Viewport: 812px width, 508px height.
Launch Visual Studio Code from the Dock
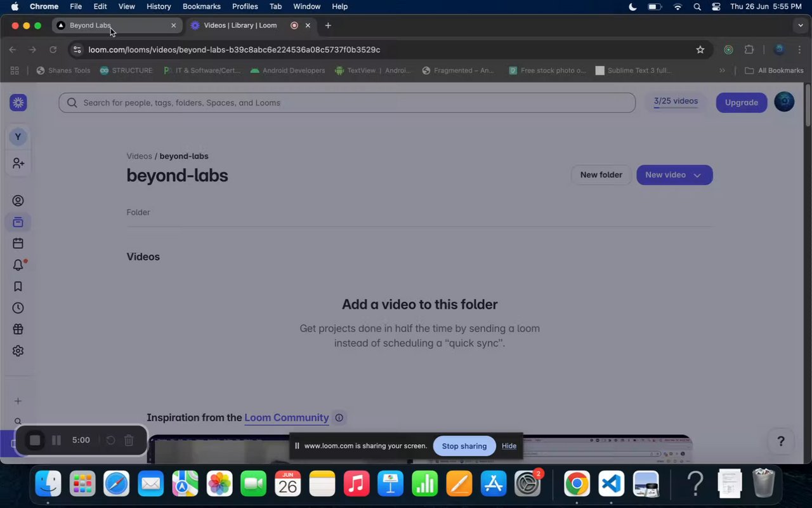point(611,484)
